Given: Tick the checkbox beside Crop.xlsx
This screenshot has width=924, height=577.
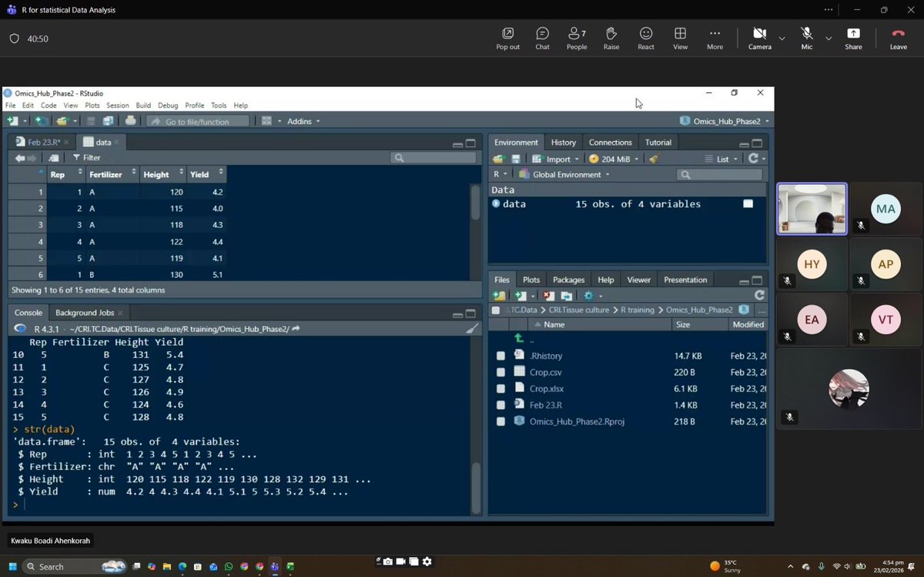Looking at the screenshot, I should pyautogui.click(x=500, y=388).
